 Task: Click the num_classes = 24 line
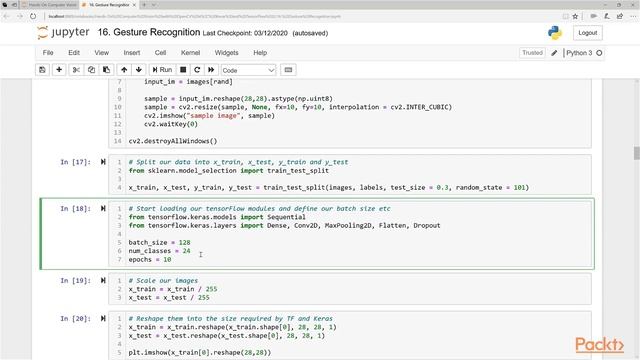pyautogui.click(x=159, y=251)
